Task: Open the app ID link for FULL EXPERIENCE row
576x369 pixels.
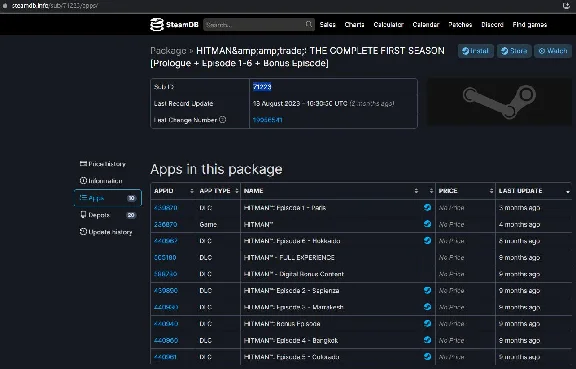Action: click(x=165, y=257)
